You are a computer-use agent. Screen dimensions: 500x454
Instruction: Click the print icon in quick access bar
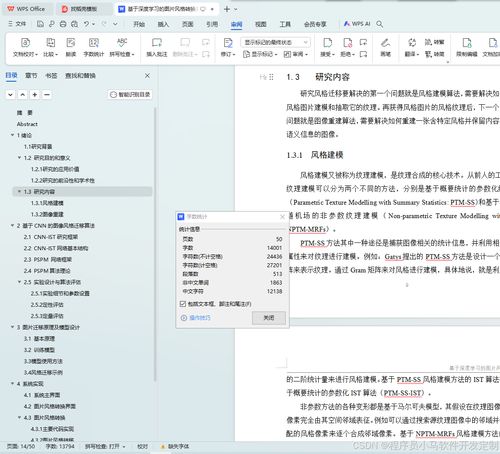[x=63, y=24]
